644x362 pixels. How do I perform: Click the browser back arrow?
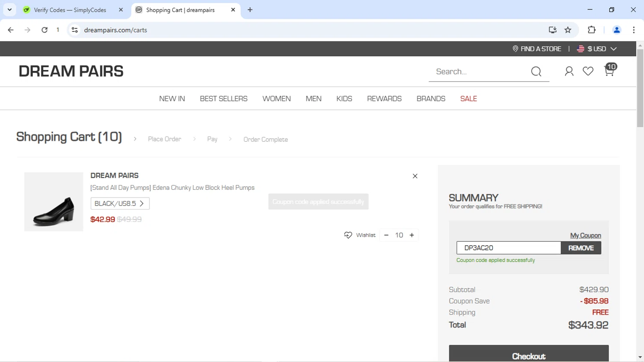[11, 30]
